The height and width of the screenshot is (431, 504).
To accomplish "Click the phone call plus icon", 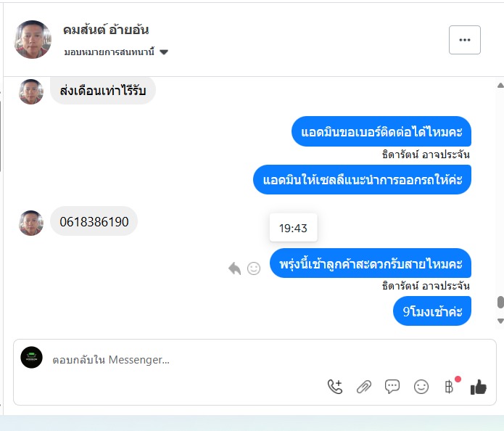I will point(335,387).
